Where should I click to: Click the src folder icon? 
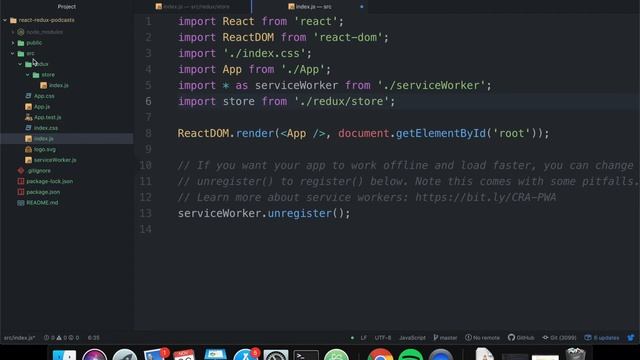(x=21, y=53)
